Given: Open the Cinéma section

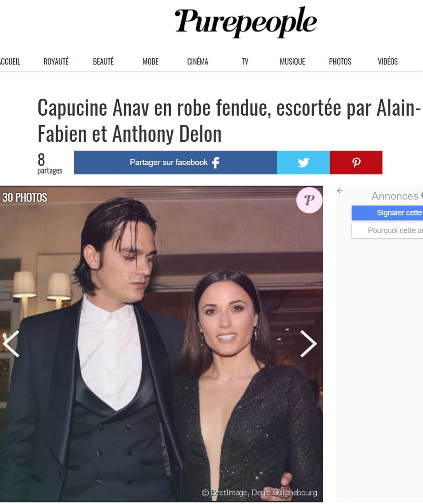Looking at the screenshot, I should click(198, 61).
